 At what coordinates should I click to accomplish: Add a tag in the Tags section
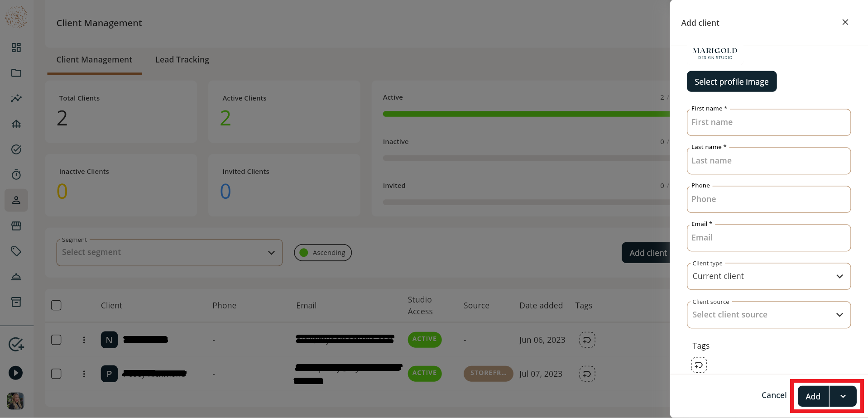[699, 365]
